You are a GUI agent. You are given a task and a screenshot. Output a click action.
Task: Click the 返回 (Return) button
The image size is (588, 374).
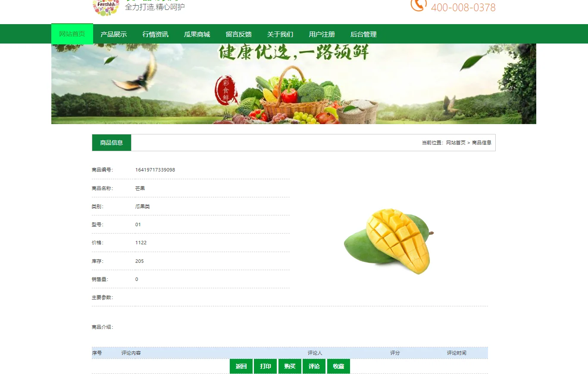point(241,366)
